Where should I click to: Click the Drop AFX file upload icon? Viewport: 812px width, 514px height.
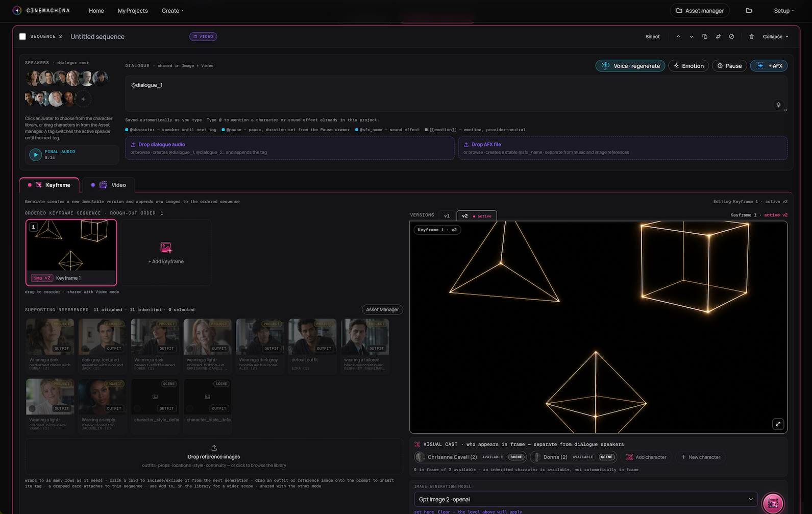pyautogui.click(x=466, y=144)
